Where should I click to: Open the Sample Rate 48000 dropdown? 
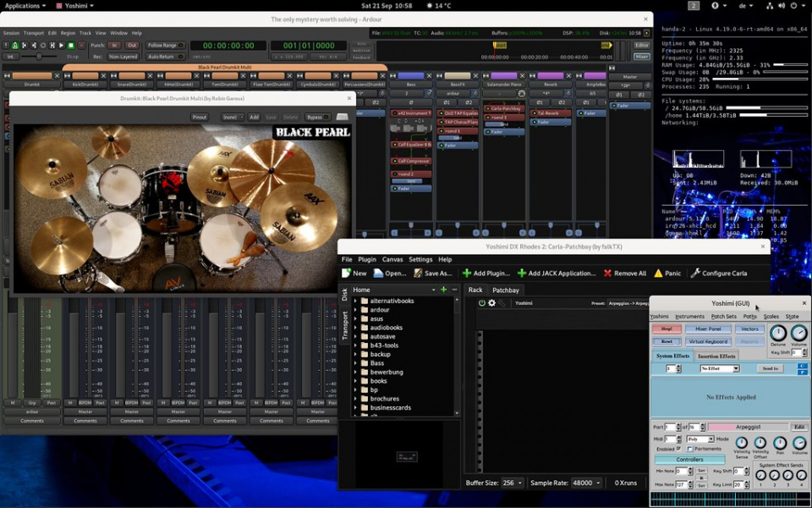coord(586,483)
